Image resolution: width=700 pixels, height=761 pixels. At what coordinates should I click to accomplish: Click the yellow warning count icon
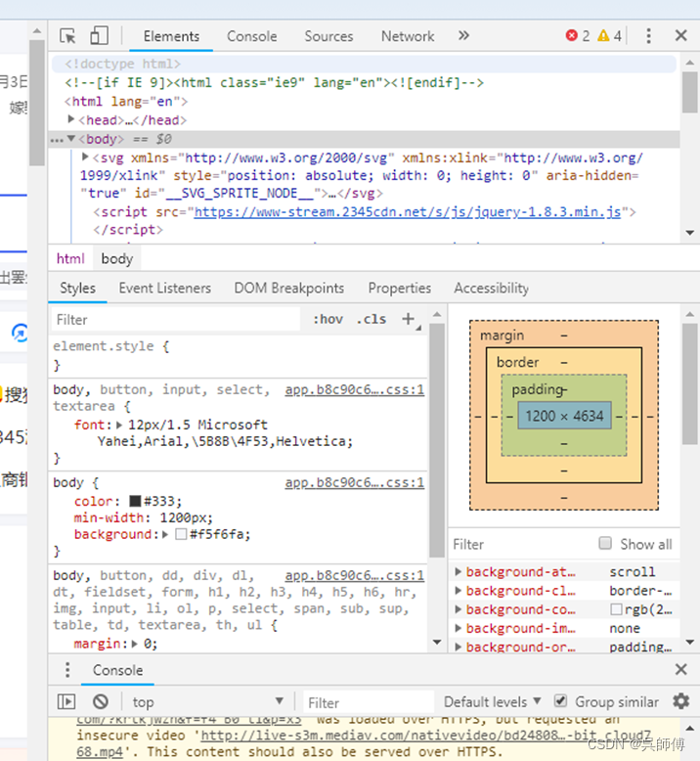(603, 35)
